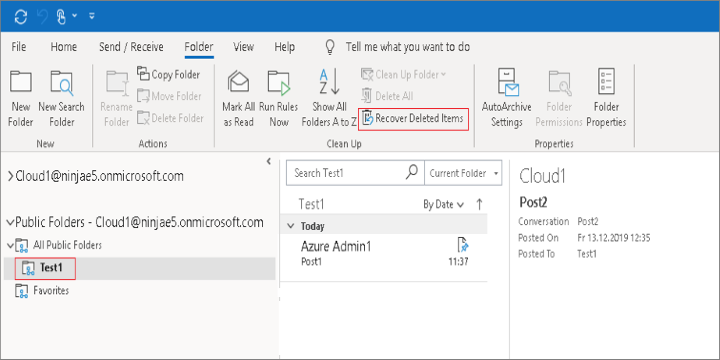Image resolution: width=720 pixels, height=360 pixels.
Task: Click the Send/Receive All Folders sync icon
Action: (21, 17)
